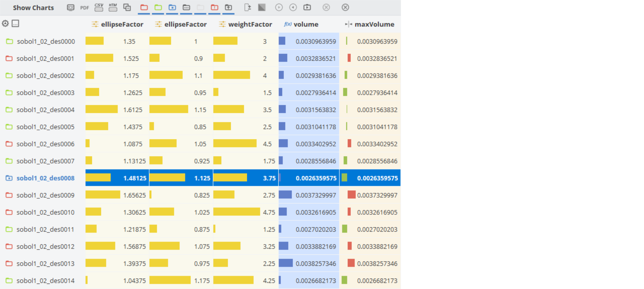The height and width of the screenshot is (289, 644).
Task: Click the weightFactor value 1.25
Action: click(x=269, y=229)
